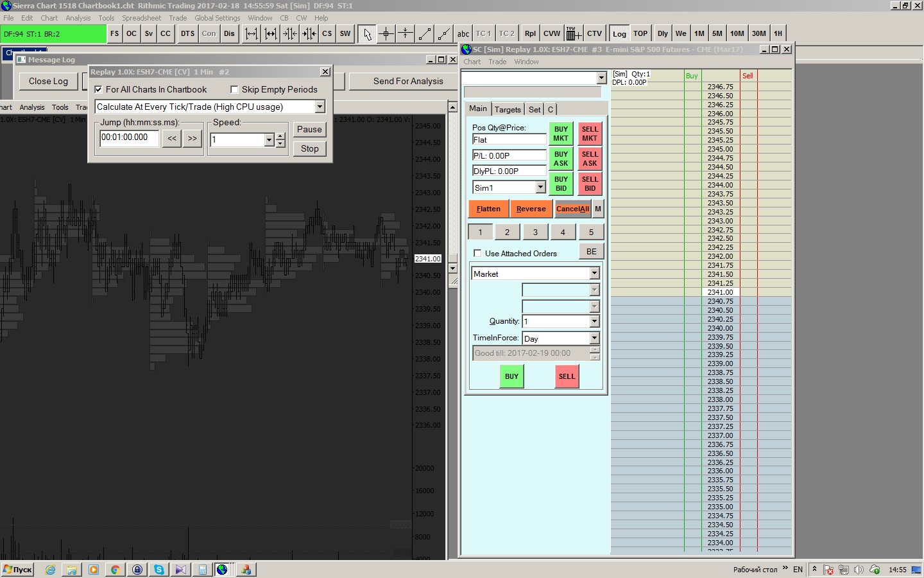Open the empty dropdown atop trade window

point(601,78)
